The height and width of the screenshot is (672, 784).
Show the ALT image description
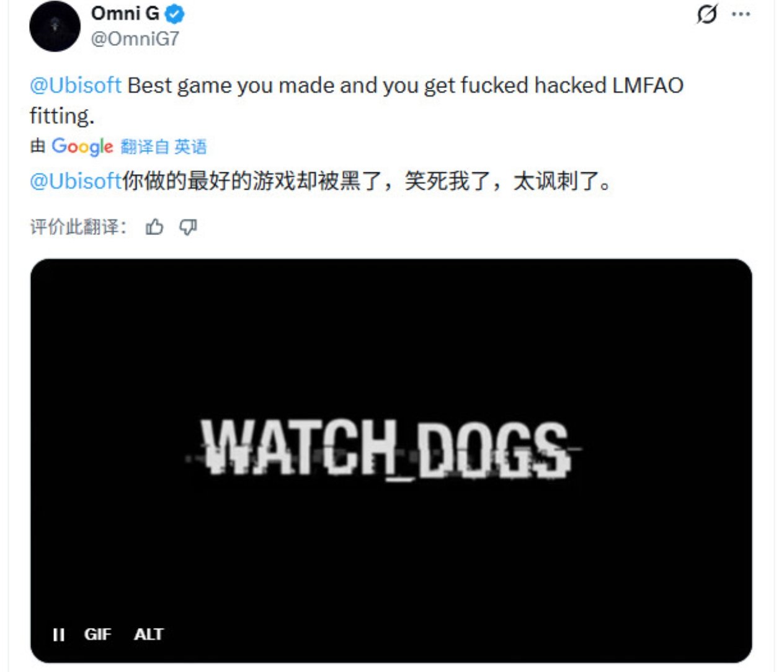(x=149, y=634)
